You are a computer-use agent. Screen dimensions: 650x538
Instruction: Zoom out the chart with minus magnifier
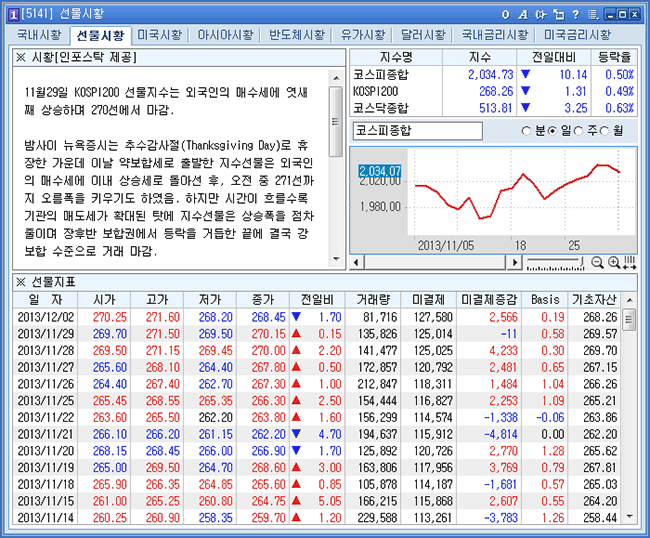coord(597,262)
